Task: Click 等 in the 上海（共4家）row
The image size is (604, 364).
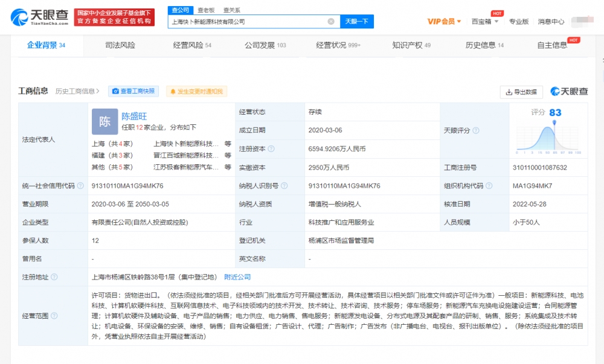Action: tap(228, 144)
